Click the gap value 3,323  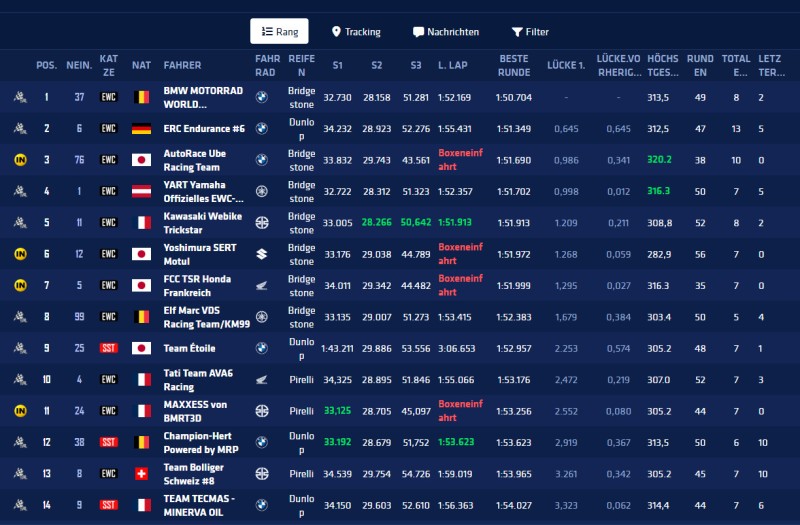566,506
